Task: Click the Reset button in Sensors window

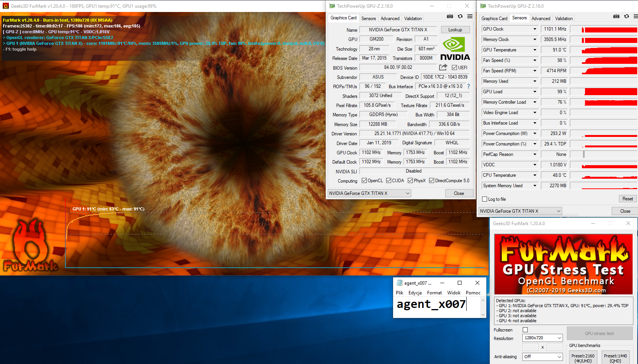Action: [x=628, y=199]
